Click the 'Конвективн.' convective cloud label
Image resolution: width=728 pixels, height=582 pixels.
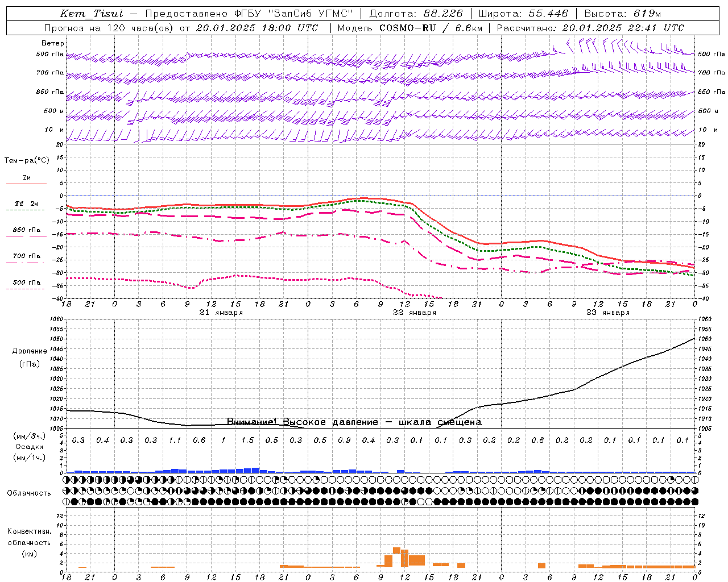click(30, 531)
